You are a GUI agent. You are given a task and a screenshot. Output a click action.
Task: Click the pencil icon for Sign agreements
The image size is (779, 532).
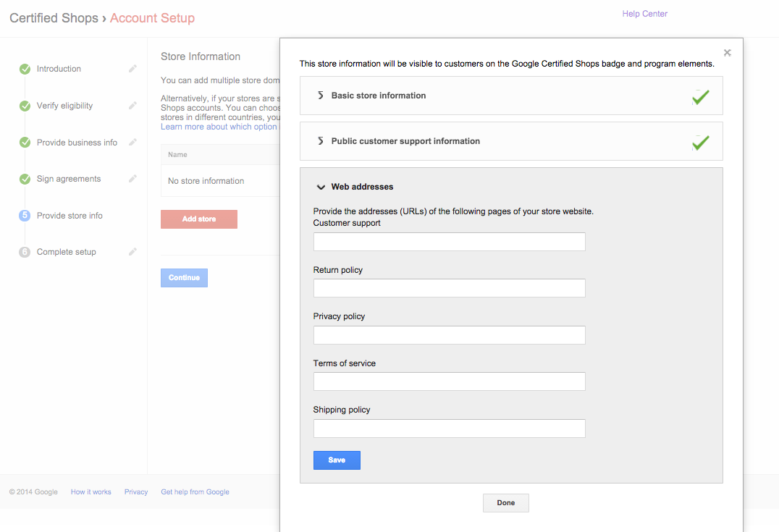coord(132,178)
